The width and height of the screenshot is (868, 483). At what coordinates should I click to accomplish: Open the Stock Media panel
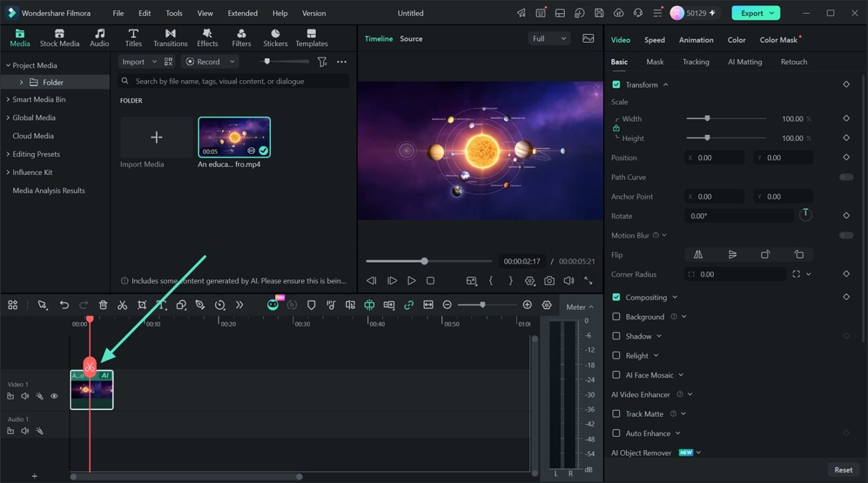click(x=59, y=38)
